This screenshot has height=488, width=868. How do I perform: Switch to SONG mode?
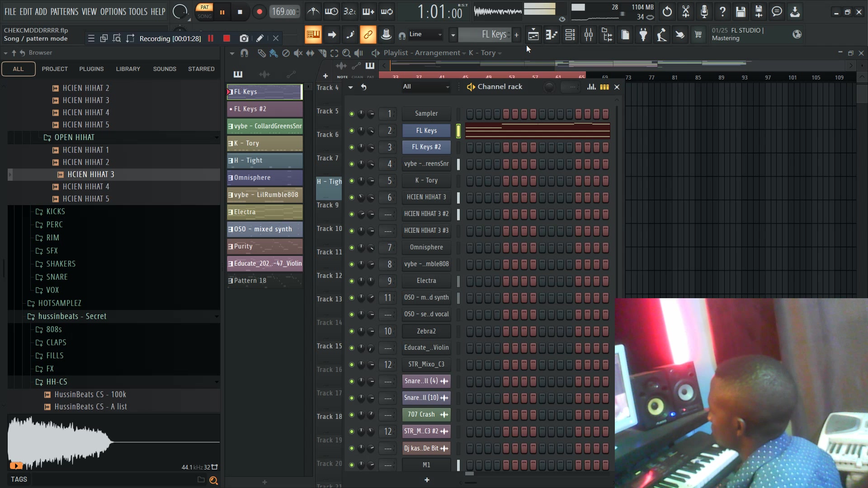204,16
